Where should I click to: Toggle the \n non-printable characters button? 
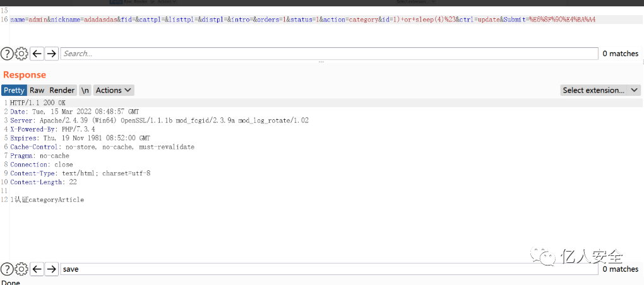click(x=85, y=90)
